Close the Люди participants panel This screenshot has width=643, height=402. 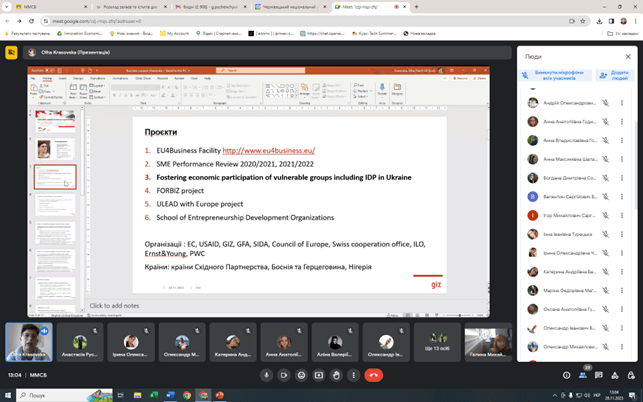pyautogui.click(x=628, y=56)
